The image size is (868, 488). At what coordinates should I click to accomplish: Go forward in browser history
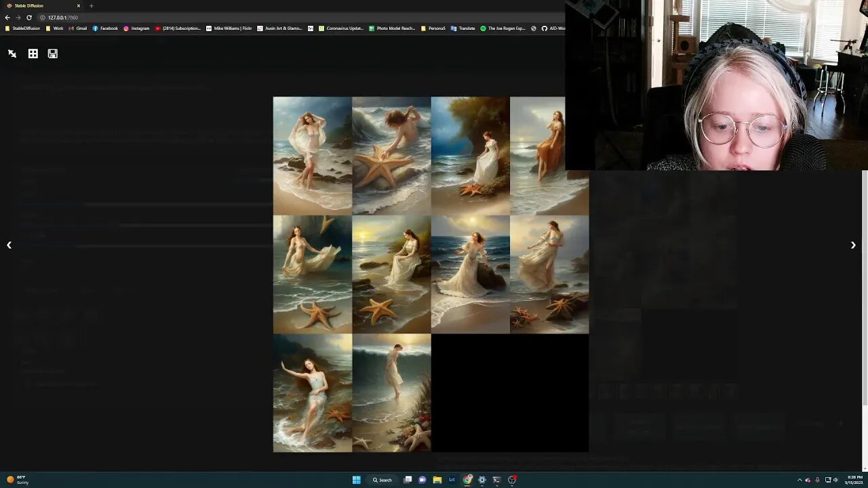tap(18, 17)
